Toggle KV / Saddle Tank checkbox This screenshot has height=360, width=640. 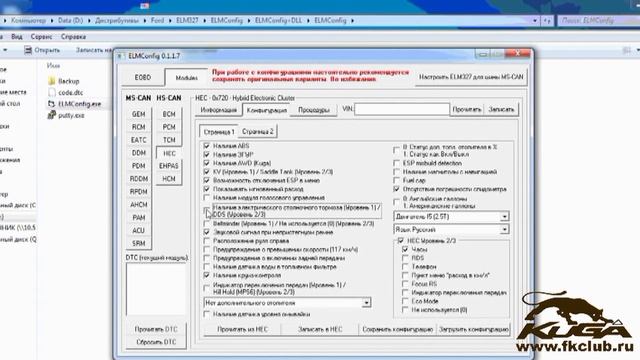click(x=207, y=172)
